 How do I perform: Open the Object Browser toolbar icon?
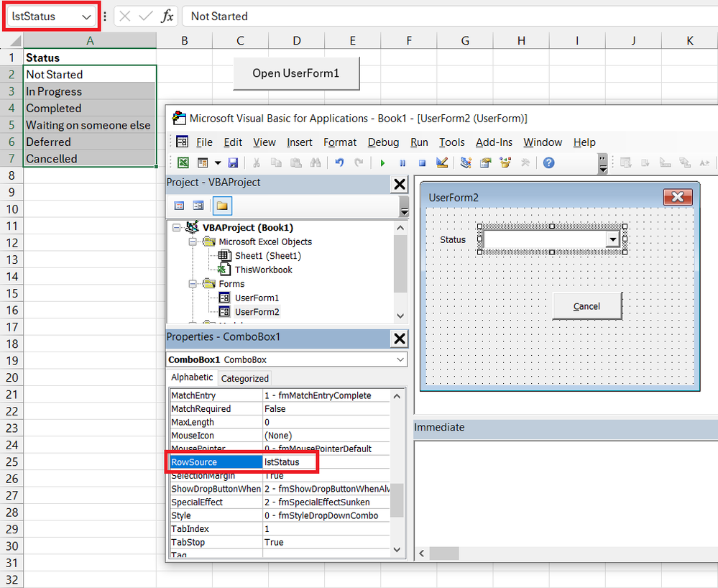pos(505,162)
